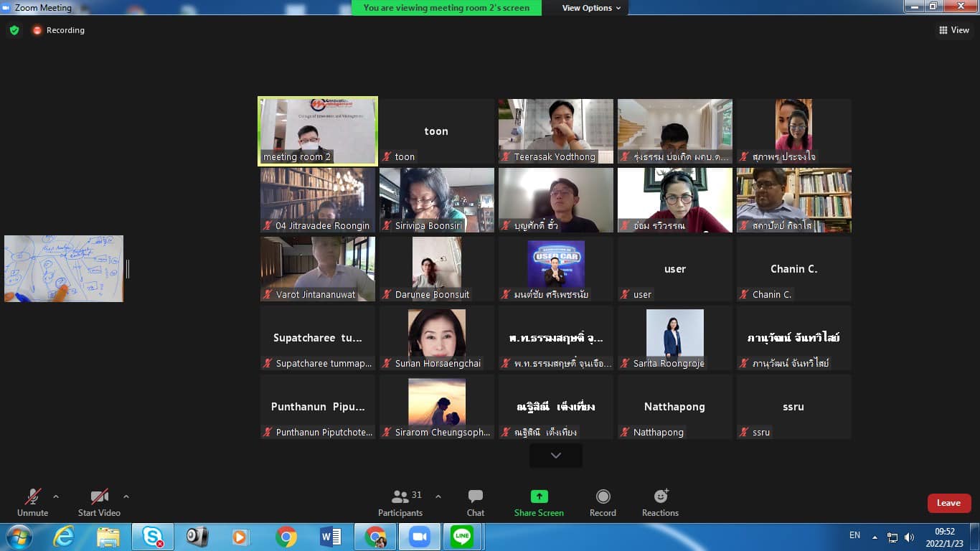Expand the participants options arrow

pos(438,496)
